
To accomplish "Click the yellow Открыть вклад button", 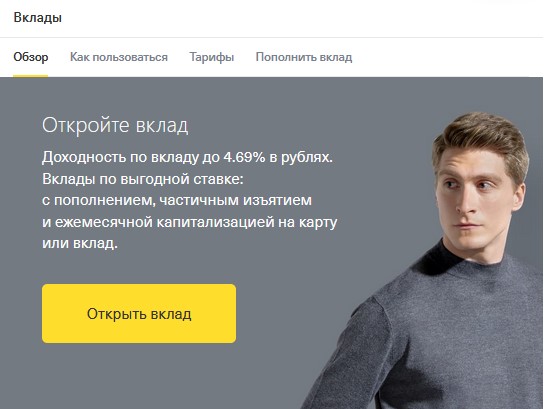I will pos(139,314).
